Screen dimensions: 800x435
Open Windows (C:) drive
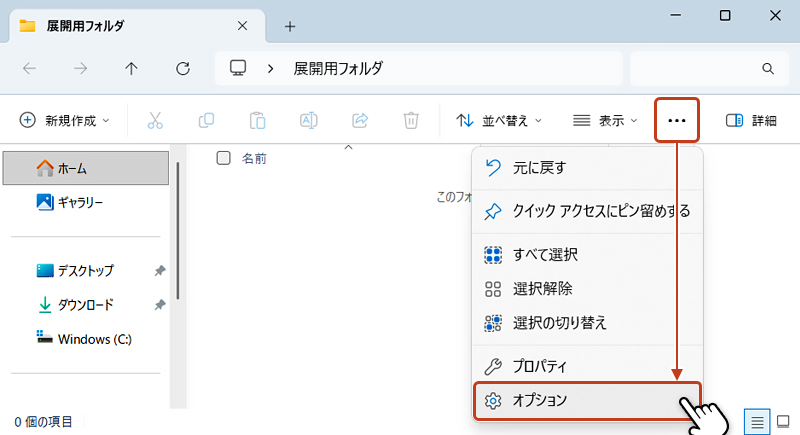(x=86, y=339)
